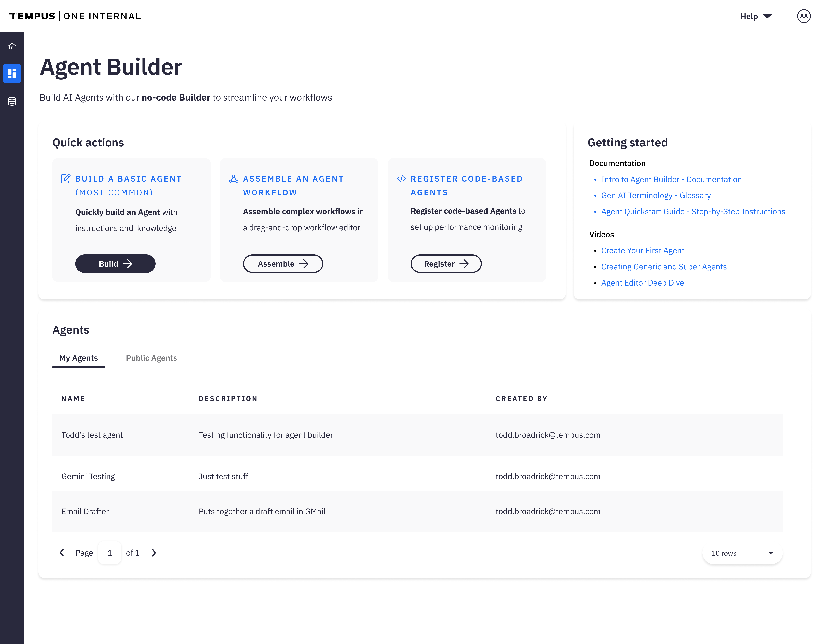827x644 pixels.
Task: Open Intro to Agent Builder documentation link
Action: click(x=671, y=179)
